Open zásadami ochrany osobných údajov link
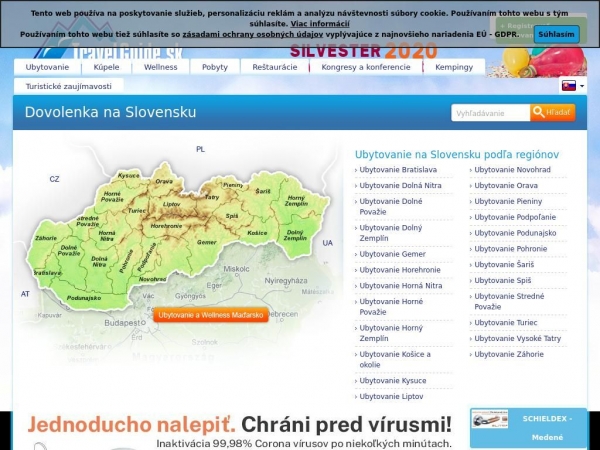 point(252,34)
